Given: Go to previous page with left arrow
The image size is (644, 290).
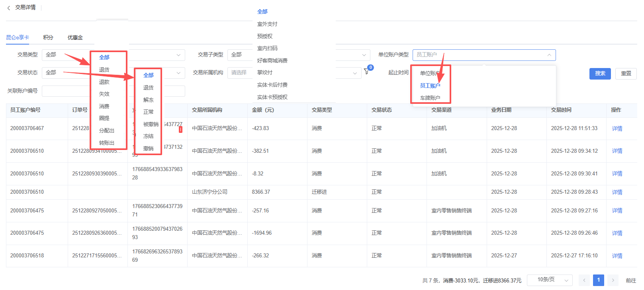Looking at the screenshot, I should point(584,280).
